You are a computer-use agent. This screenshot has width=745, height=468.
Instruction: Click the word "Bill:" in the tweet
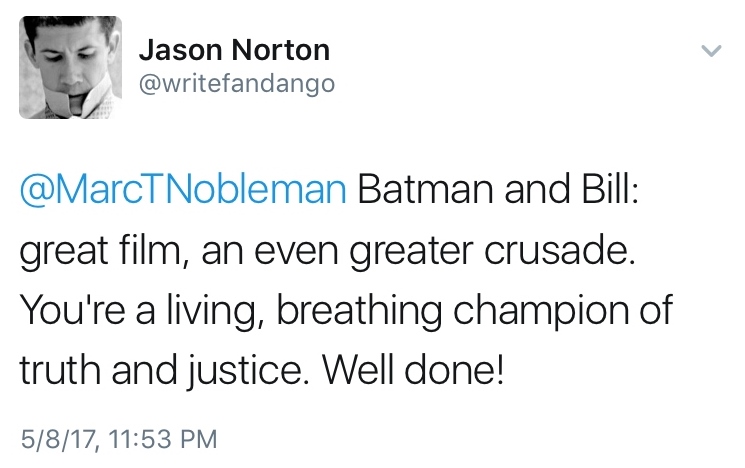click(609, 191)
